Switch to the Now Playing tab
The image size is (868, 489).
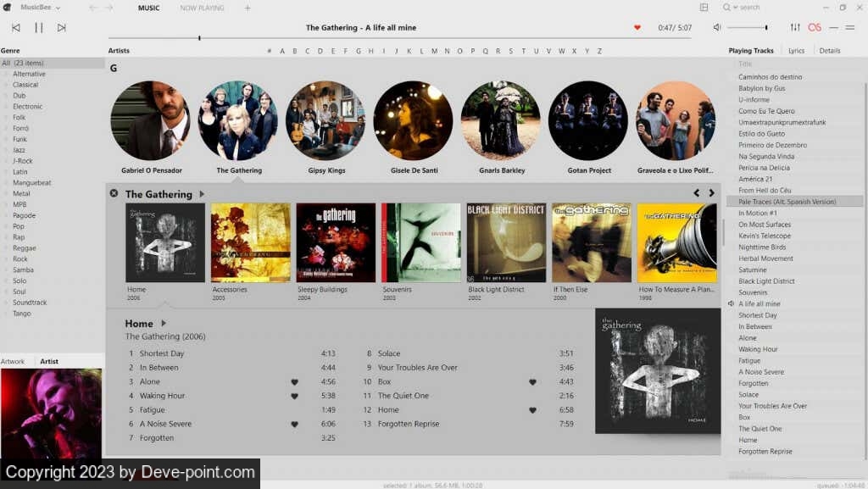[202, 8]
